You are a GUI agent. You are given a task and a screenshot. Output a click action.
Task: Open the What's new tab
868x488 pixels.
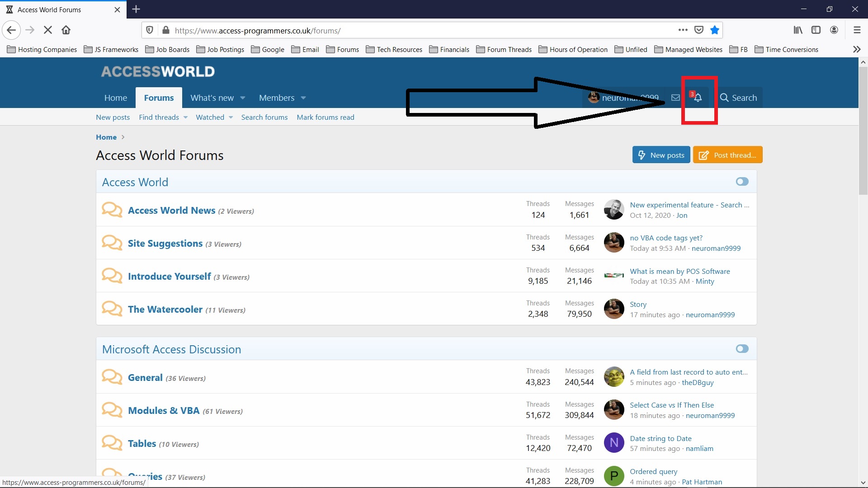pos(212,98)
